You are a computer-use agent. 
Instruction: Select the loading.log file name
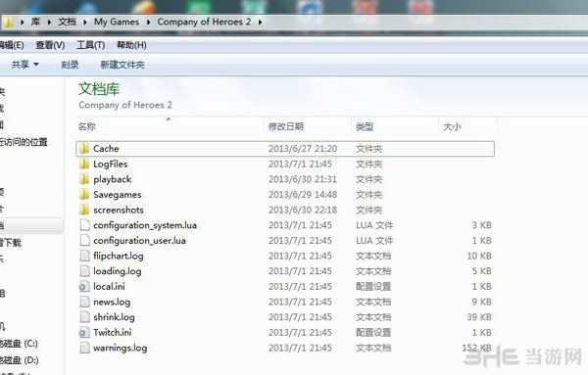click(x=117, y=271)
